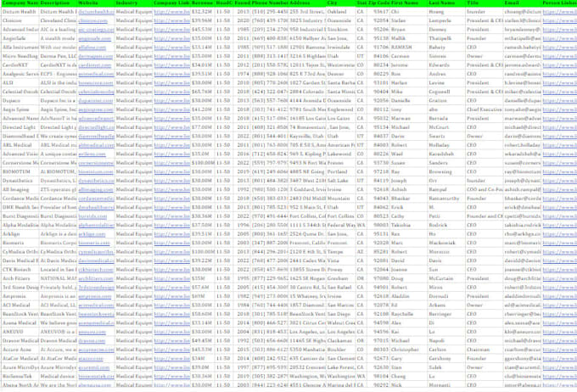
Task: Click the last name Sanders cell
Action: click(446, 163)
